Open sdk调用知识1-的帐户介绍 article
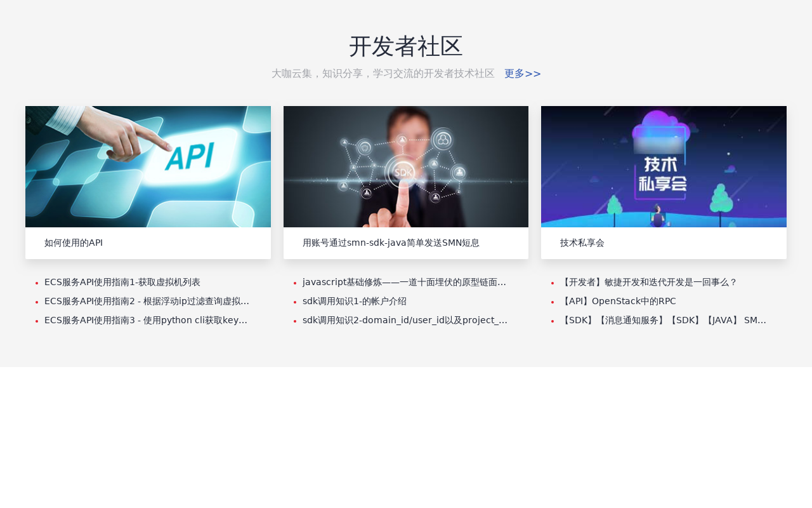The height and width of the screenshot is (508, 812). pyautogui.click(x=354, y=300)
